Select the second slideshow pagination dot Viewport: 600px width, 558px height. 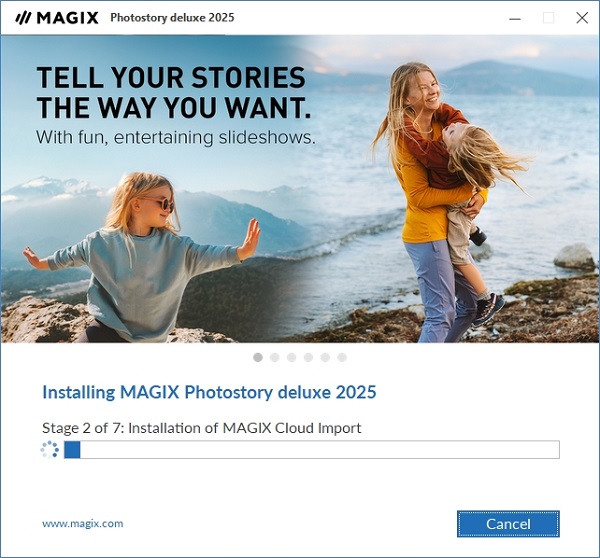[275, 357]
